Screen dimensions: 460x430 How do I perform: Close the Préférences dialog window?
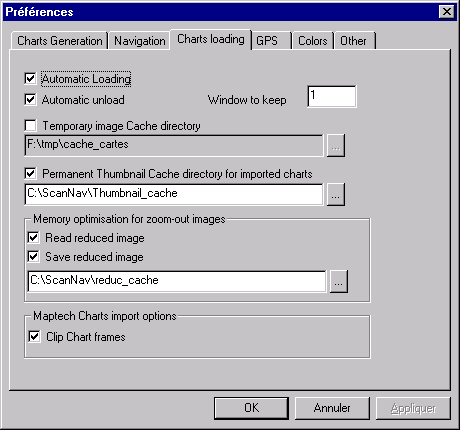(447, 12)
